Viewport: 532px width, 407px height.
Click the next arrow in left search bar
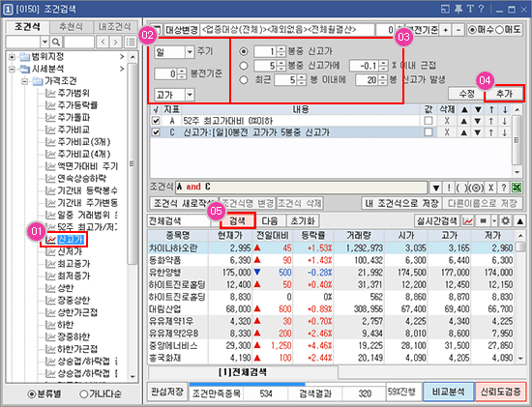[x=116, y=43]
